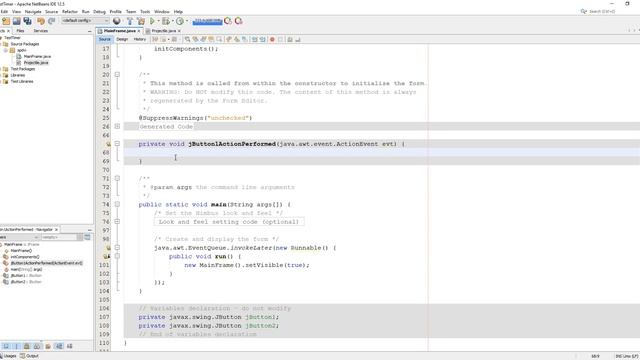Click the hint lightbulb at jButton1ActionPerformed line
The height and width of the screenshot is (360, 640).
pyautogui.click(x=108, y=144)
